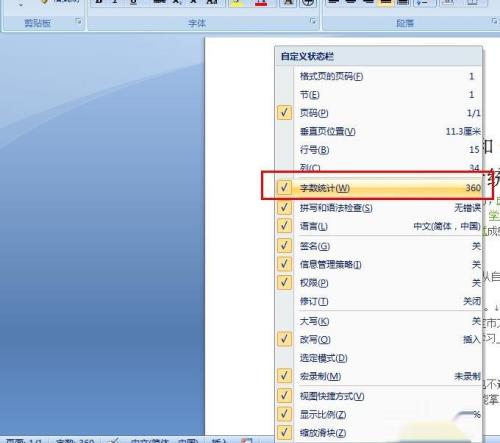Uncheck 改写(O) overtype option

point(379,339)
